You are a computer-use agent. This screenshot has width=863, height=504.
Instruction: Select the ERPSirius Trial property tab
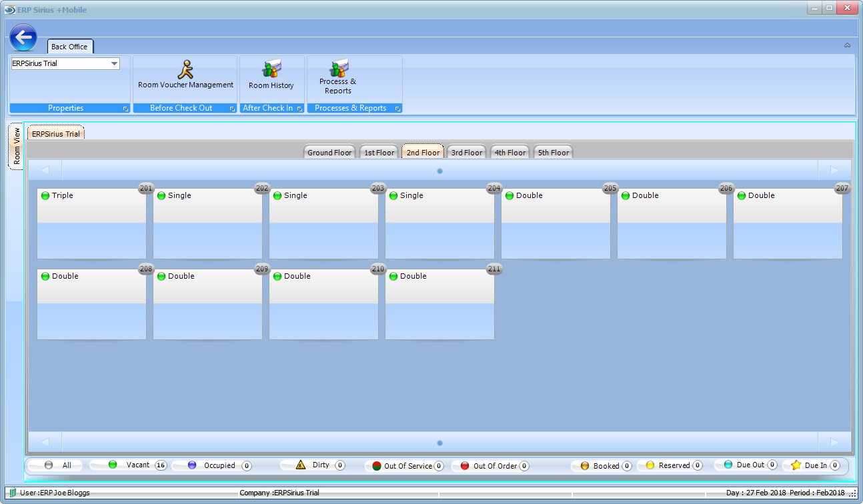(x=56, y=133)
